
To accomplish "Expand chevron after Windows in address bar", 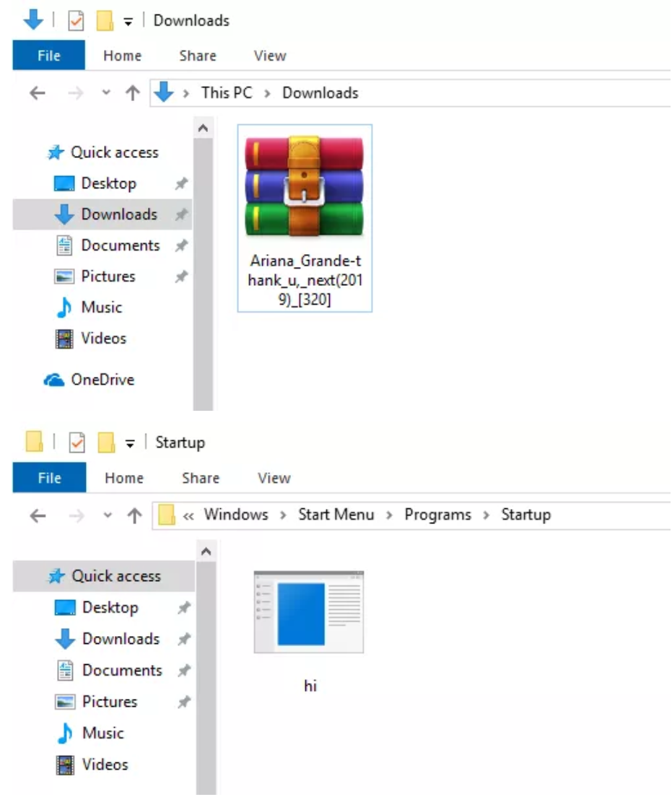I will (283, 516).
